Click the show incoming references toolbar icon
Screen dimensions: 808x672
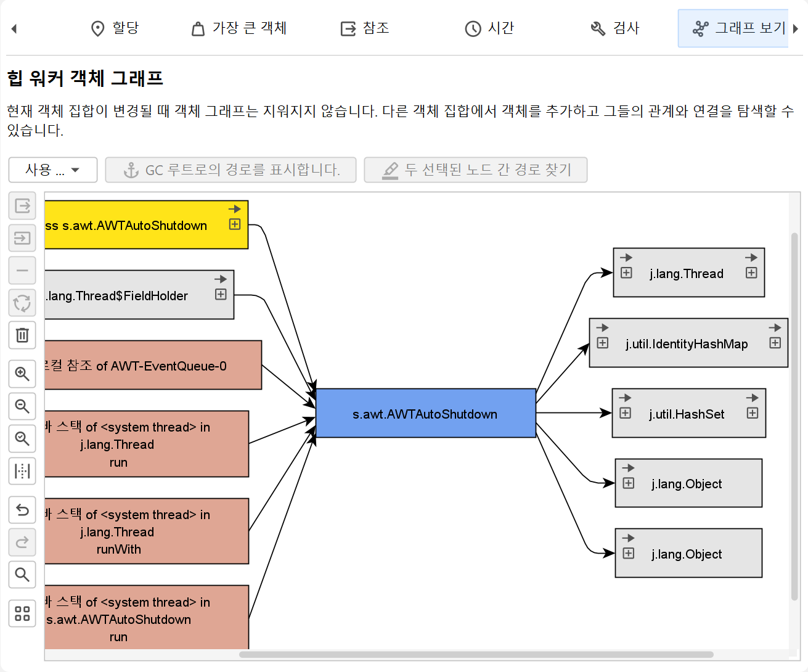point(22,237)
